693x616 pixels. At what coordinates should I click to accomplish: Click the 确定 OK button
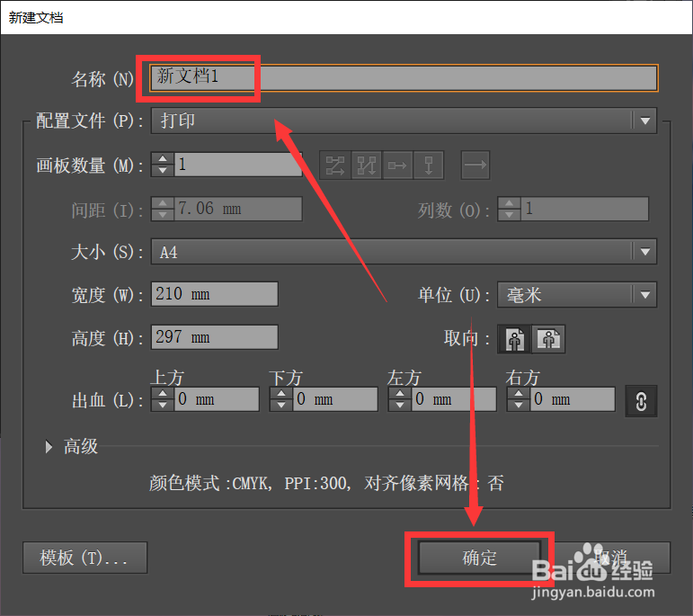[480, 558]
